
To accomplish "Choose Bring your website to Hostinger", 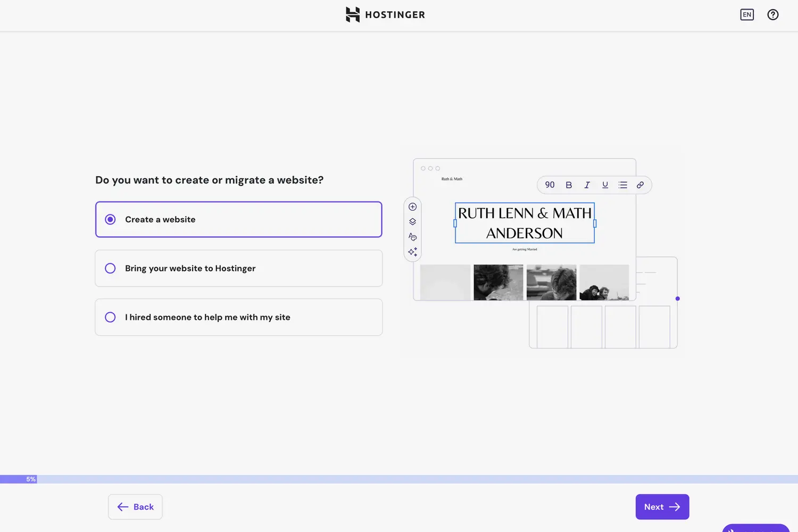I will tap(238, 268).
